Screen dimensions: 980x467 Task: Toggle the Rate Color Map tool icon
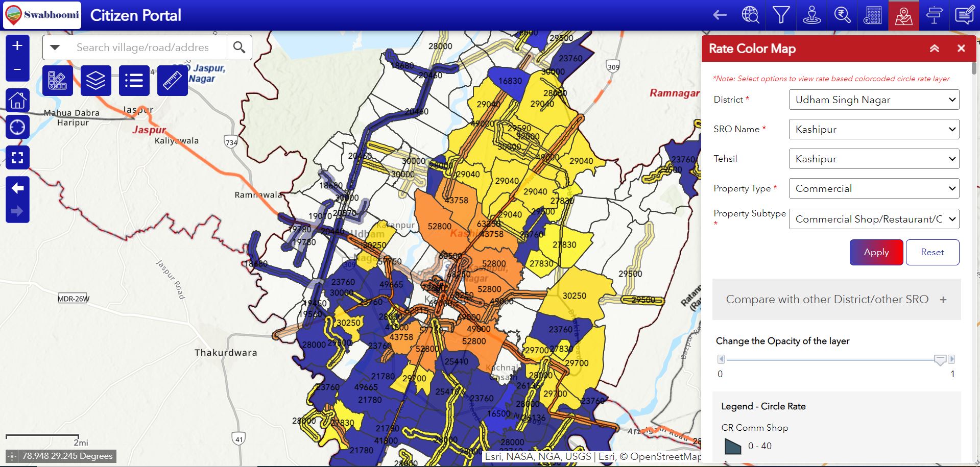tap(903, 15)
